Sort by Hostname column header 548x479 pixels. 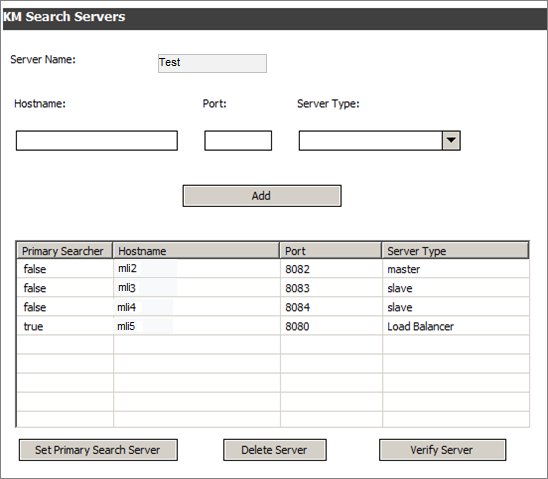click(196, 251)
